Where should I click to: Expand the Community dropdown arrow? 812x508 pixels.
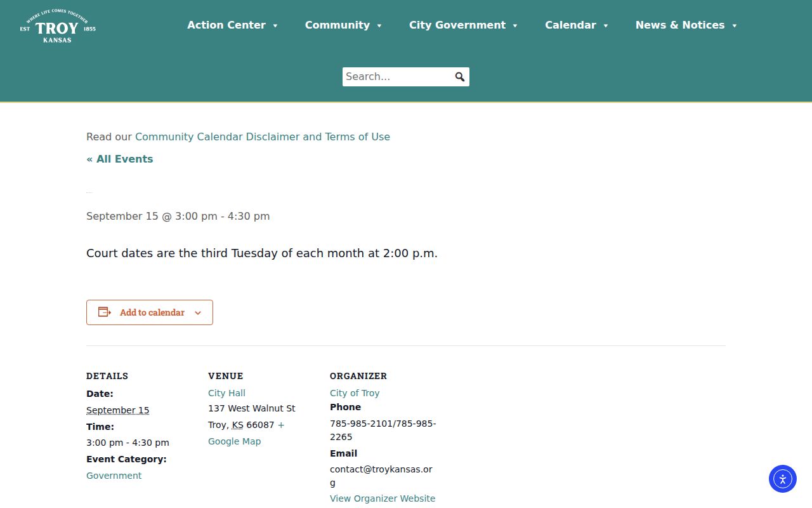click(379, 25)
